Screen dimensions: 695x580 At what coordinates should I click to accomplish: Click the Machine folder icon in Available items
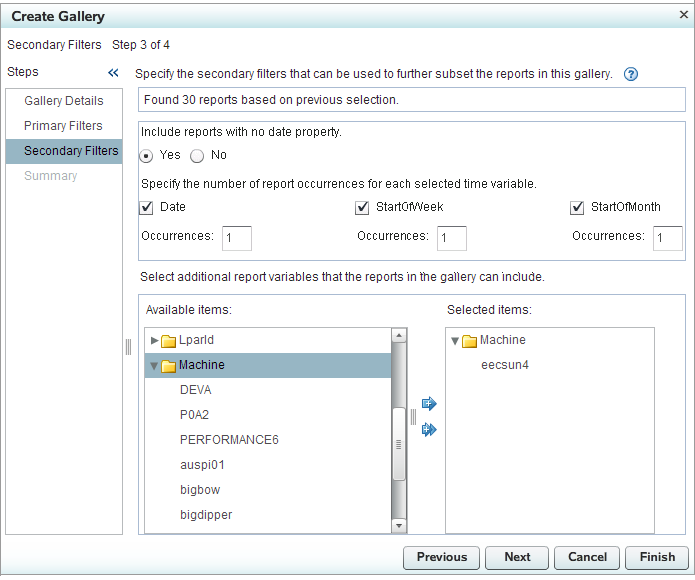pos(168,366)
